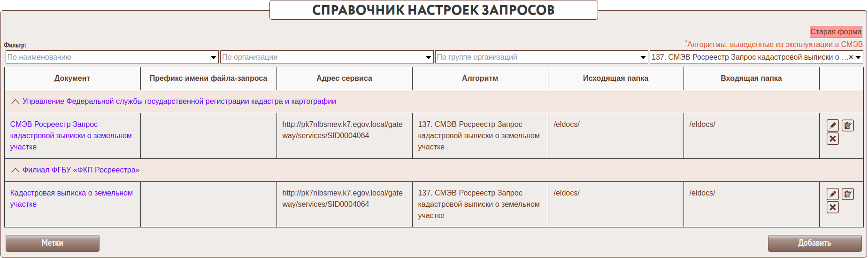Edit the СМЭВ Росреестр Запрос row
The height and width of the screenshot is (258, 868).
(832, 125)
